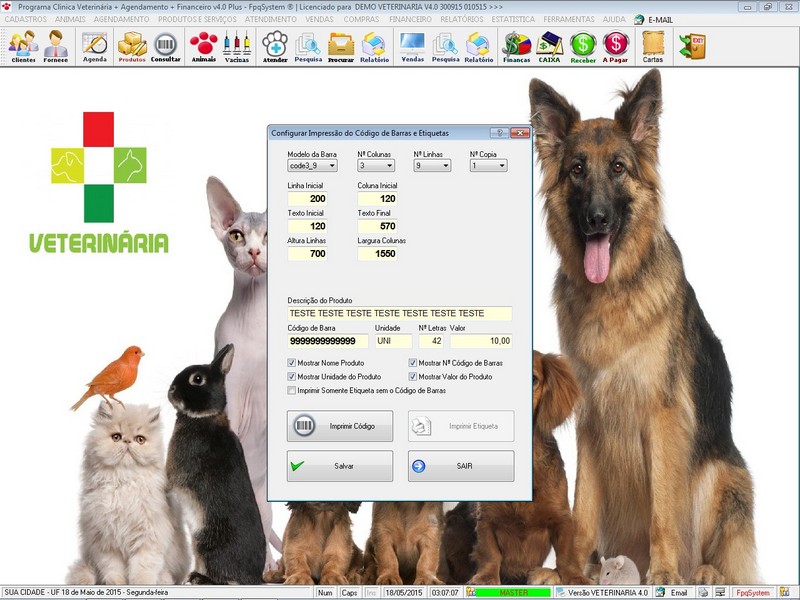Open the Agenda toolbar icon
Image resolution: width=800 pixels, height=600 pixels.
point(95,46)
